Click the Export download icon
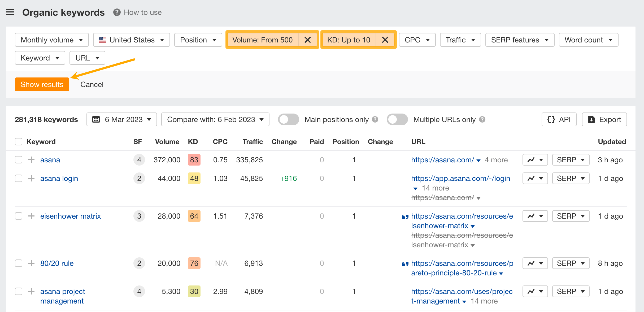Viewport: 644px width, 312px height. [x=591, y=119]
